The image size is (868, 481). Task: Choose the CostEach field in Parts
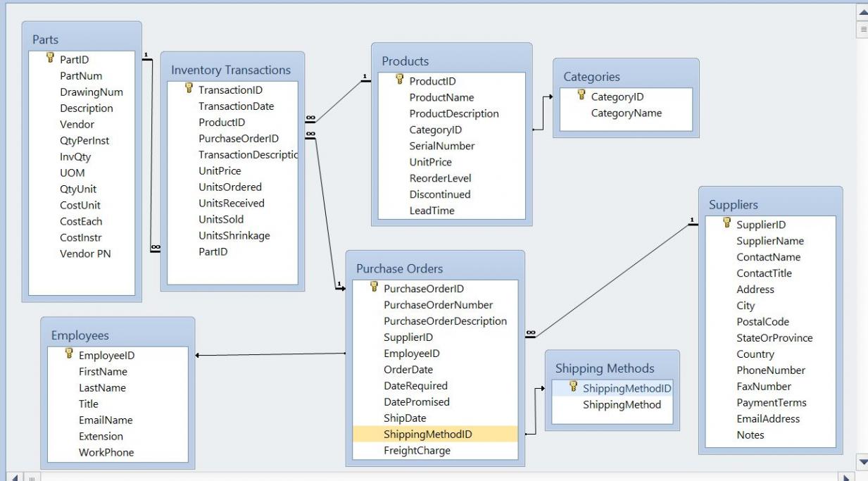(81, 221)
